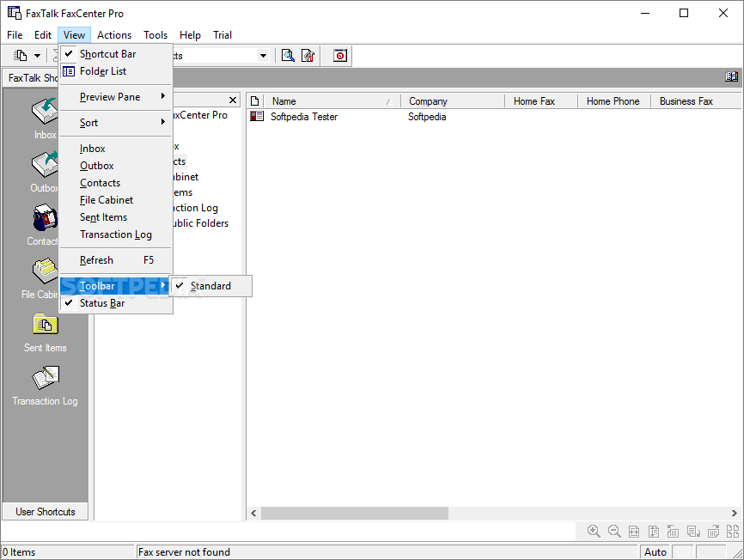Toggle the Standard toolbar checkmark
The width and height of the screenshot is (744, 560).
click(x=210, y=286)
